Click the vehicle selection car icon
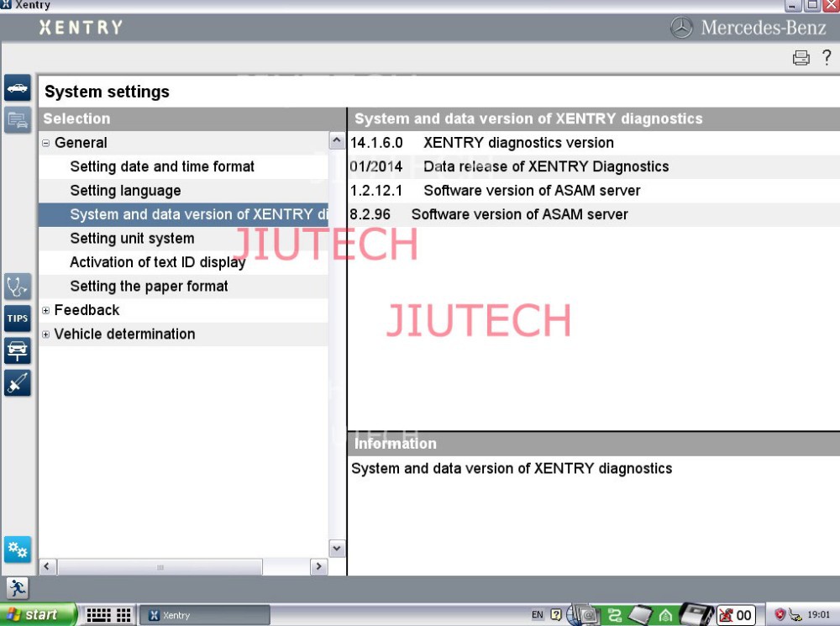Screen dimensions: 840x626 coord(18,88)
